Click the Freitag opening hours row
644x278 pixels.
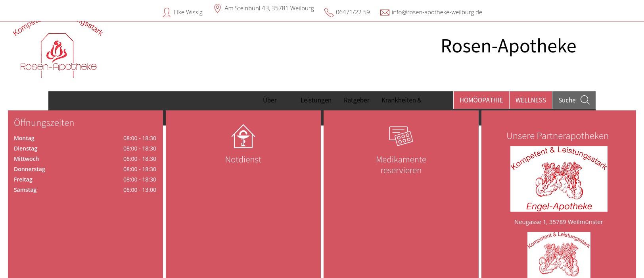click(85, 180)
